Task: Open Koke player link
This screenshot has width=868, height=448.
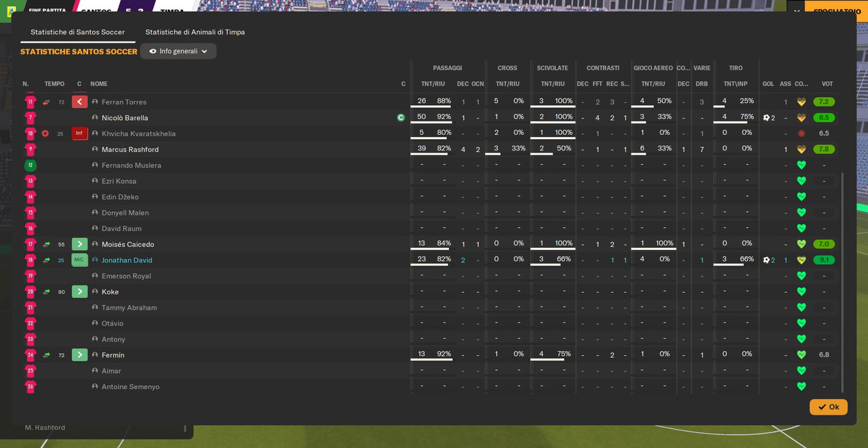Action: pyautogui.click(x=110, y=291)
